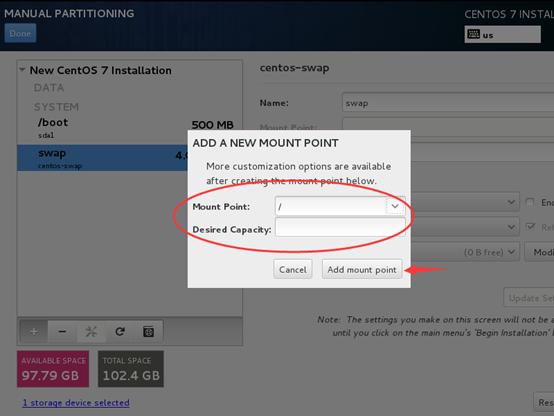The height and width of the screenshot is (416, 554).
Task: Click the AVAILABLE SPACE 97.79 GB box
Action: (x=53, y=369)
